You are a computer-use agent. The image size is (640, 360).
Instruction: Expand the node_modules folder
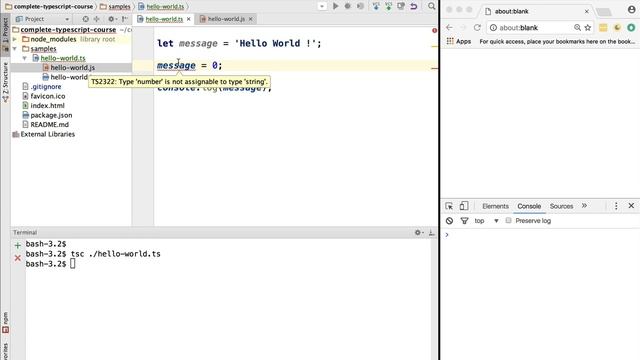[x=15, y=39]
